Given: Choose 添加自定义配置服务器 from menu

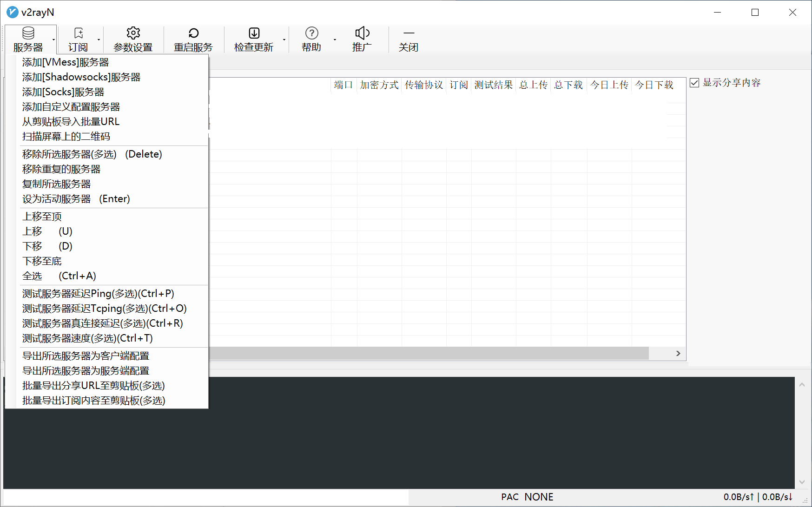Looking at the screenshot, I should click(x=112, y=107).
